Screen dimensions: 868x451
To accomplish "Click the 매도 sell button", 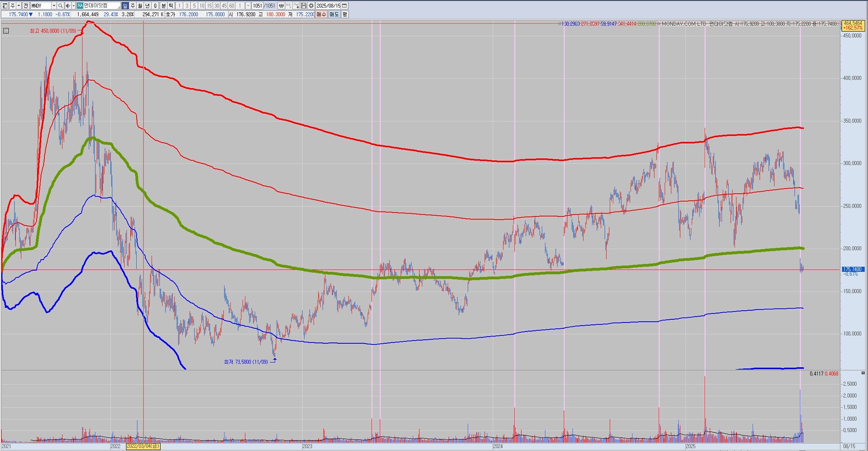I will click(x=334, y=14).
